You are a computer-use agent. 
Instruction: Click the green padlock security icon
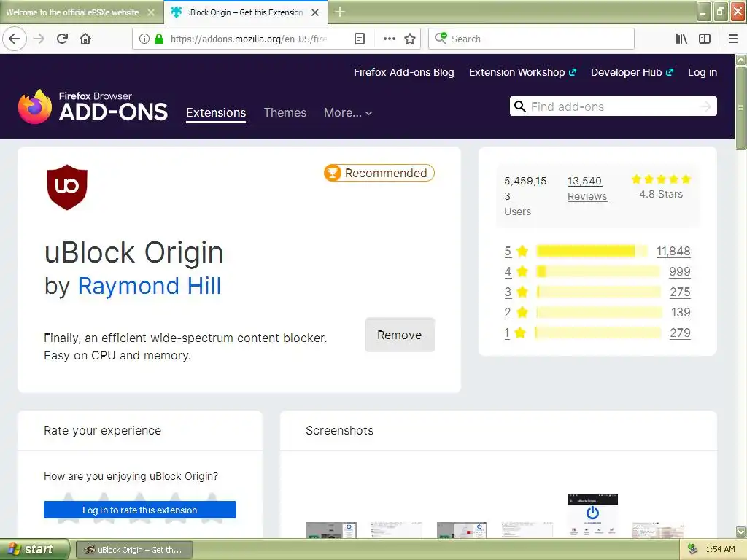[x=159, y=39]
